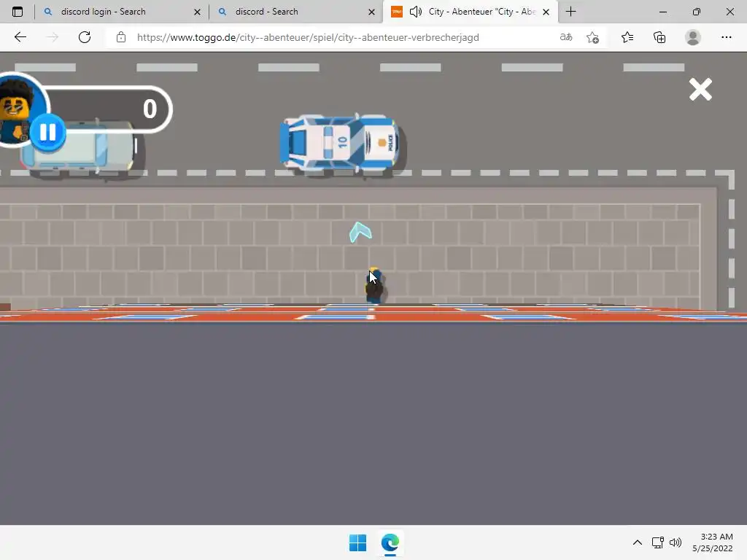
Task: Close the 'discord - Search' tab
Action: [371, 12]
